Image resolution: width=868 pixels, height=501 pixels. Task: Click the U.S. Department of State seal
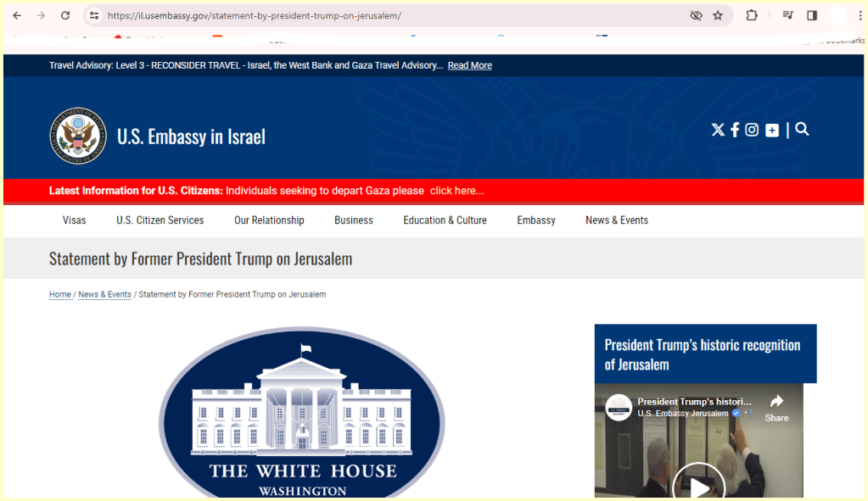[x=77, y=136]
